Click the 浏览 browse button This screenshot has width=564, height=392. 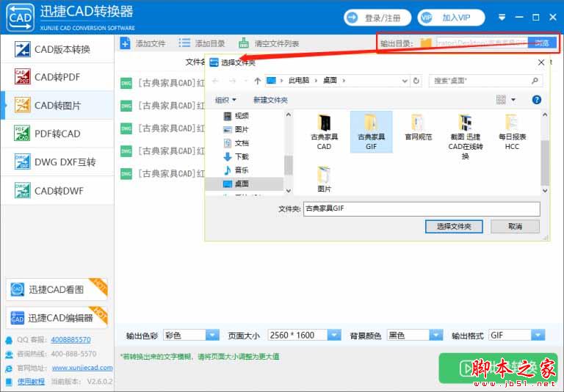coord(542,43)
